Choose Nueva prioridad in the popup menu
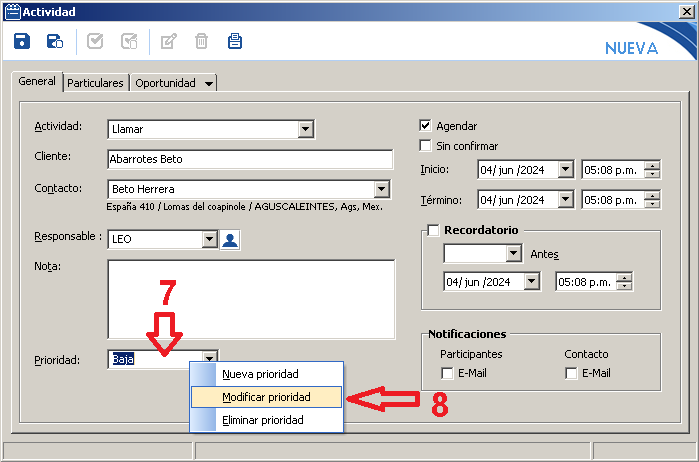Viewport: 699px width, 462px height. [x=260, y=374]
